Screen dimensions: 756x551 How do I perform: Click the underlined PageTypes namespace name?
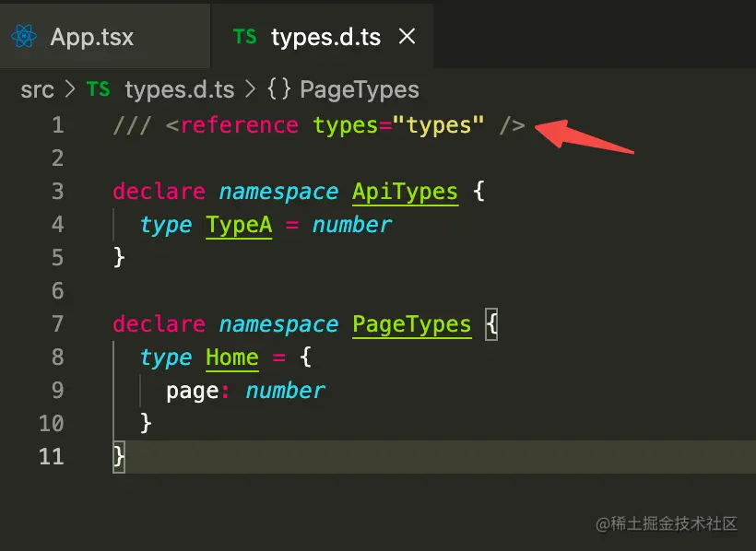411,324
